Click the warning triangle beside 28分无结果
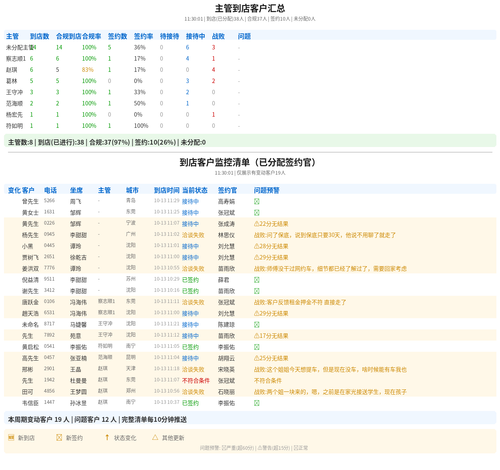The width and height of the screenshot is (500, 470). pos(256,246)
